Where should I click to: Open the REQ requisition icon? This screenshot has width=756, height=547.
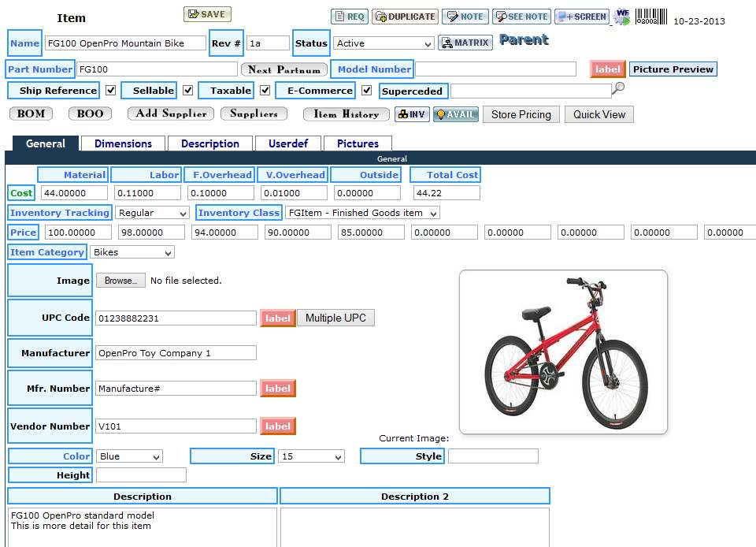point(349,17)
